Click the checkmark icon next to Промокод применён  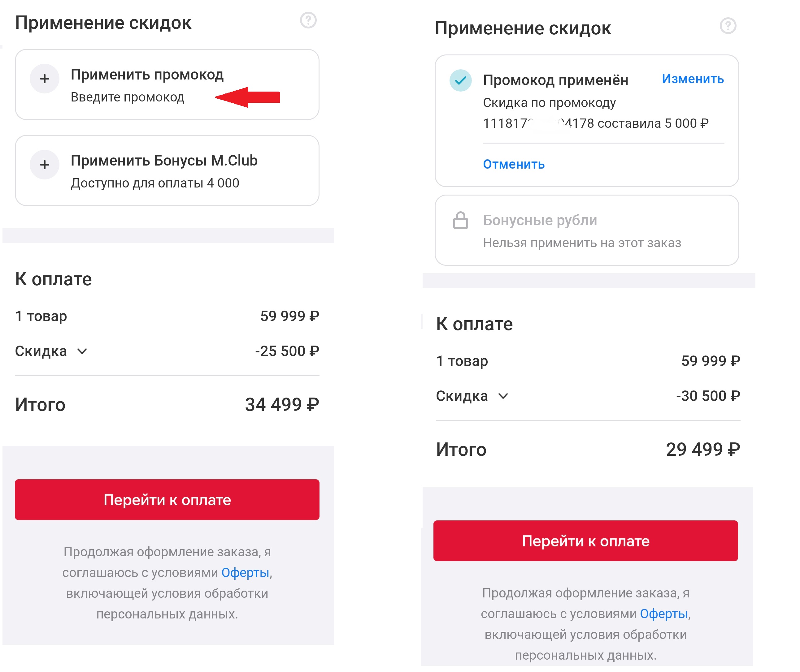[x=460, y=80]
